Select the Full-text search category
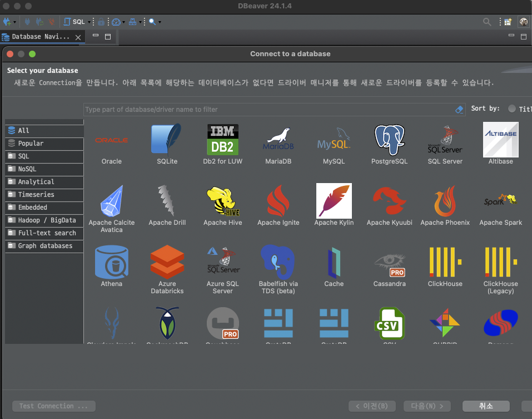The width and height of the screenshot is (532, 419). (44, 233)
